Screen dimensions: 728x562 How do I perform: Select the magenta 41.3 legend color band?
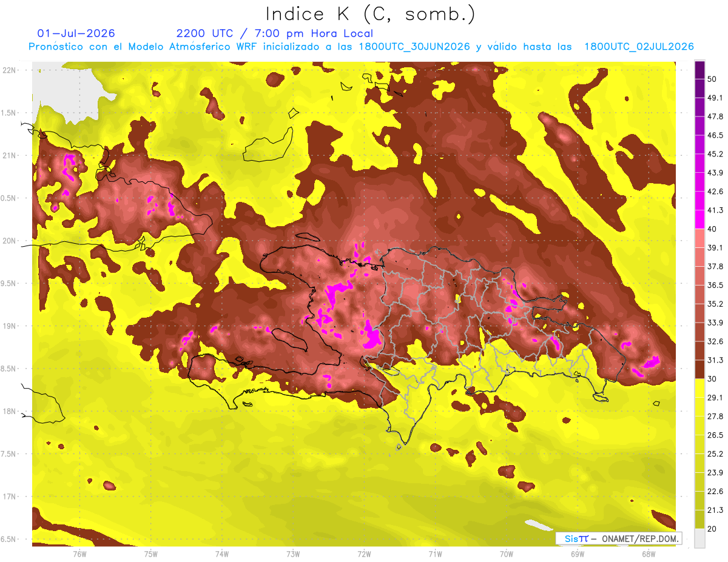coord(699,218)
